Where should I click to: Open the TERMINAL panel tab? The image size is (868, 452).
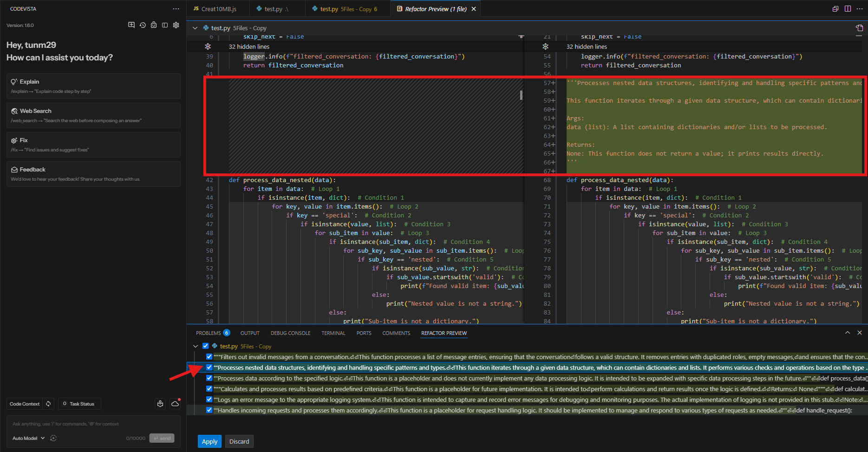pos(333,333)
